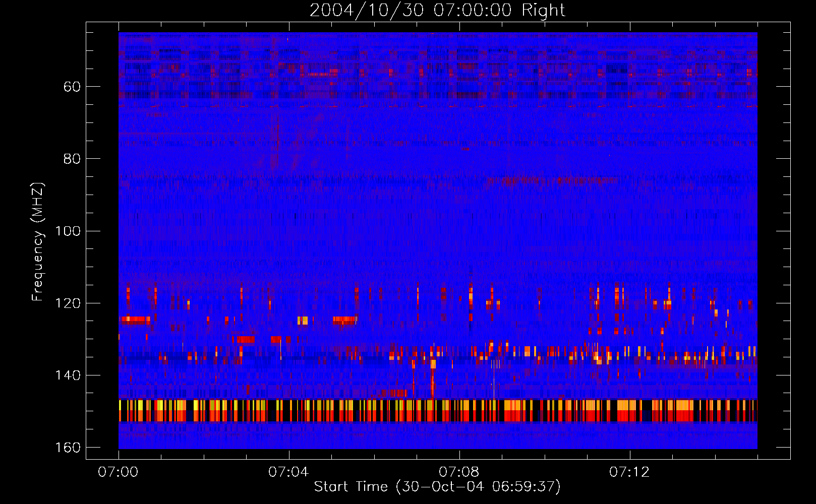Click the 160 frequency tick label
Image resolution: width=816 pixels, height=504 pixels.
coord(68,448)
